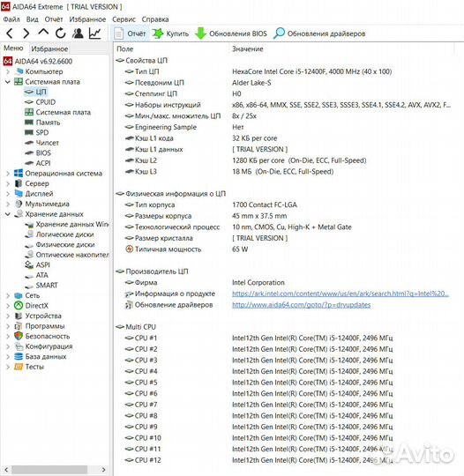Select Системная плата sub-item icon
This screenshot has width=464, height=476.
tap(29, 112)
